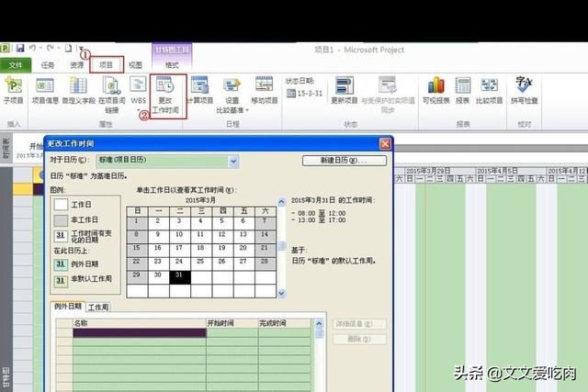Switch to the 工作周 tab in the dialog
The image size is (588, 392).
(97, 307)
